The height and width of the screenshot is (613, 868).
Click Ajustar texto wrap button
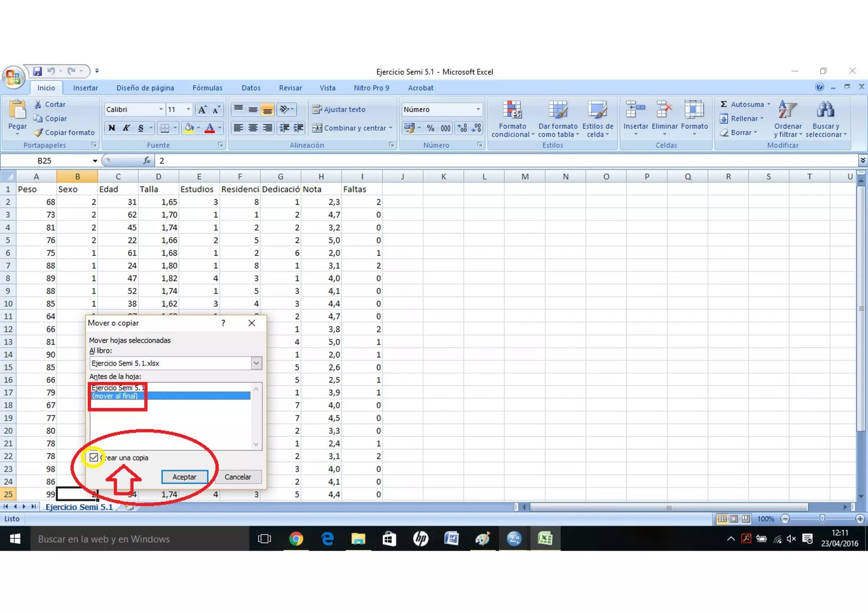[x=339, y=109]
